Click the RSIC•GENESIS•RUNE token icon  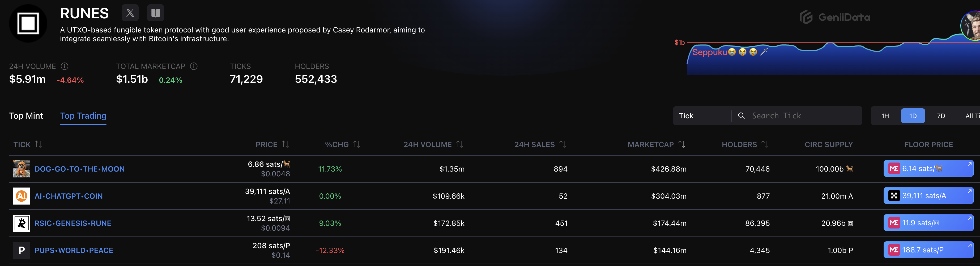click(x=22, y=223)
